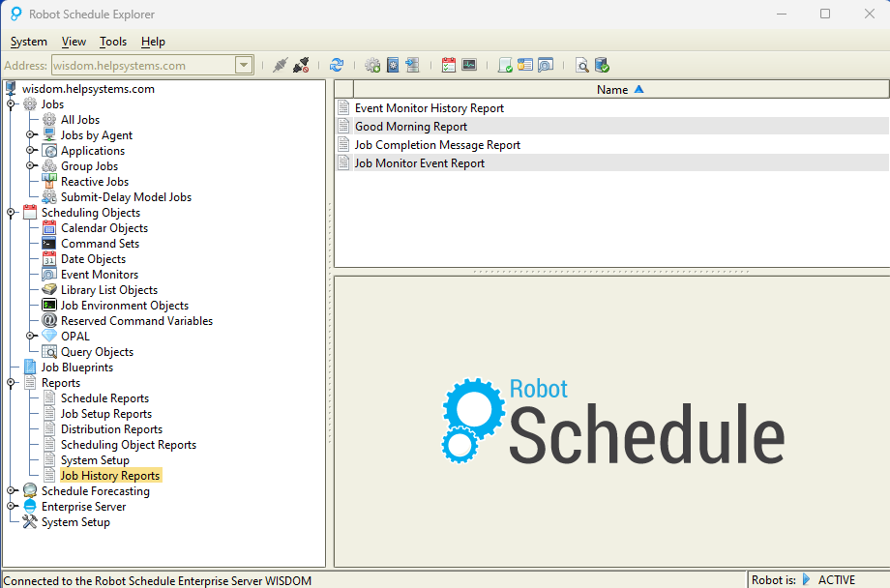Click the wisdom.helpsystems.com server icon

[11, 89]
